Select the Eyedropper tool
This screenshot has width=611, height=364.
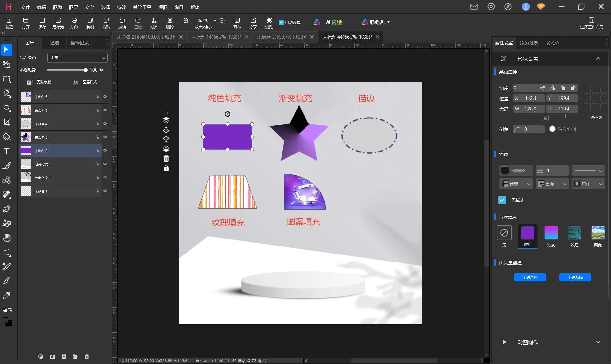[6, 295]
